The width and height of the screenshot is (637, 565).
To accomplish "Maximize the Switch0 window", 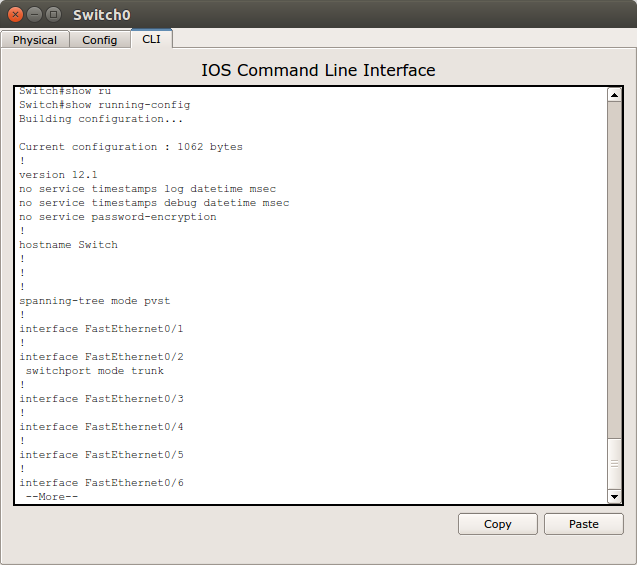I will pyautogui.click(x=54, y=15).
